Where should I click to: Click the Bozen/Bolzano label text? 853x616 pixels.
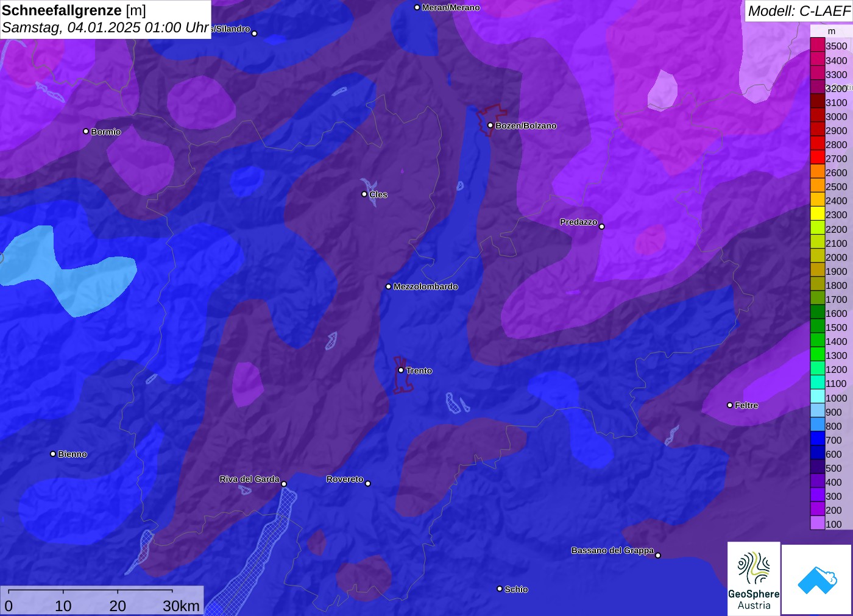(x=526, y=126)
